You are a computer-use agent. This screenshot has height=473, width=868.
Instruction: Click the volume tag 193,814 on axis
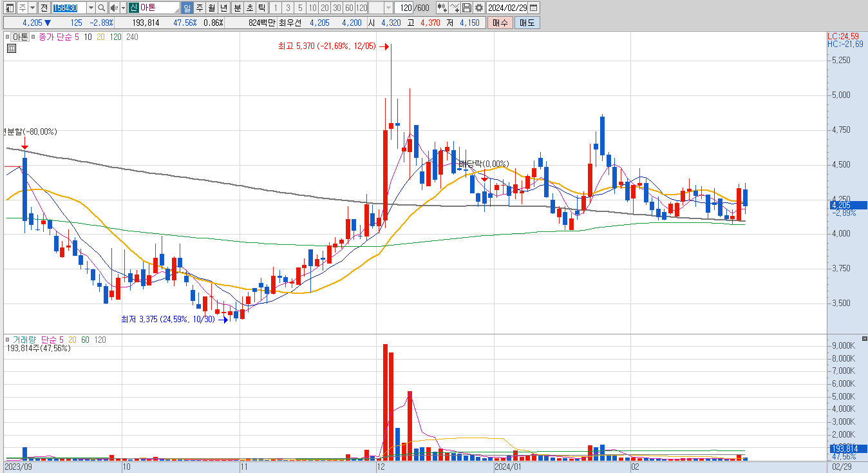tap(847, 449)
